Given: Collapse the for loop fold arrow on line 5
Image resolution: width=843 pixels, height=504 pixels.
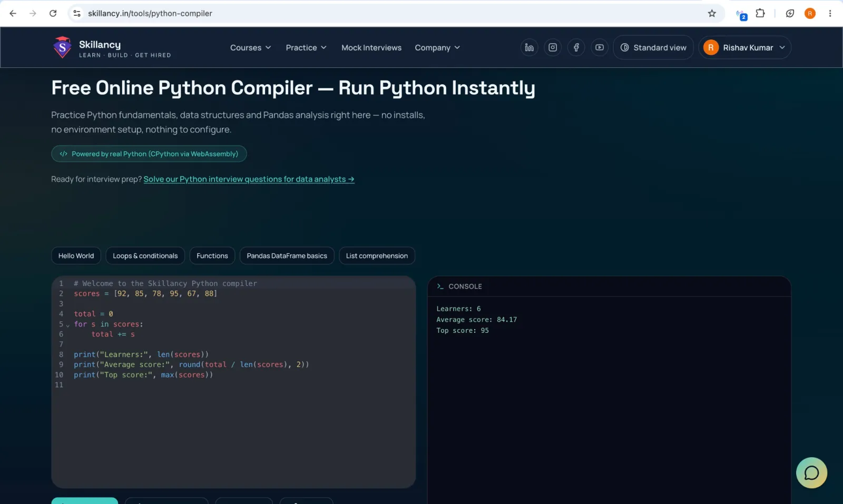Looking at the screenshot, I should coord(67,325).
